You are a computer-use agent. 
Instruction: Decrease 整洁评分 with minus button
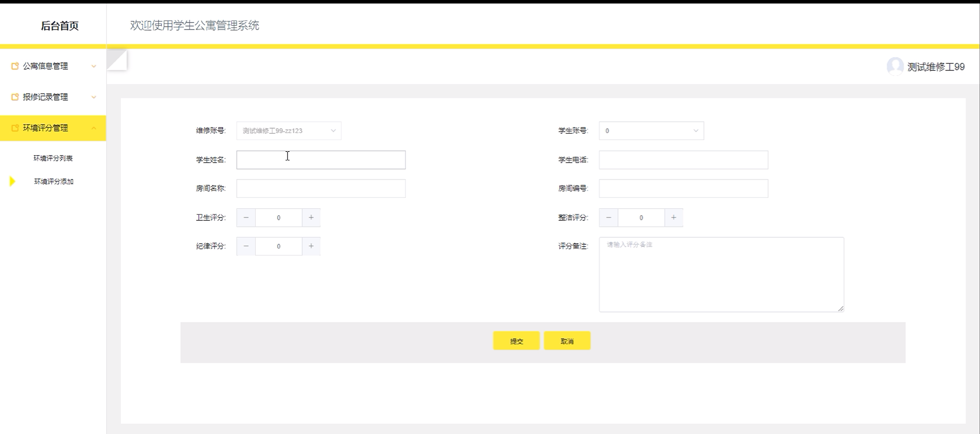(609, 217)
